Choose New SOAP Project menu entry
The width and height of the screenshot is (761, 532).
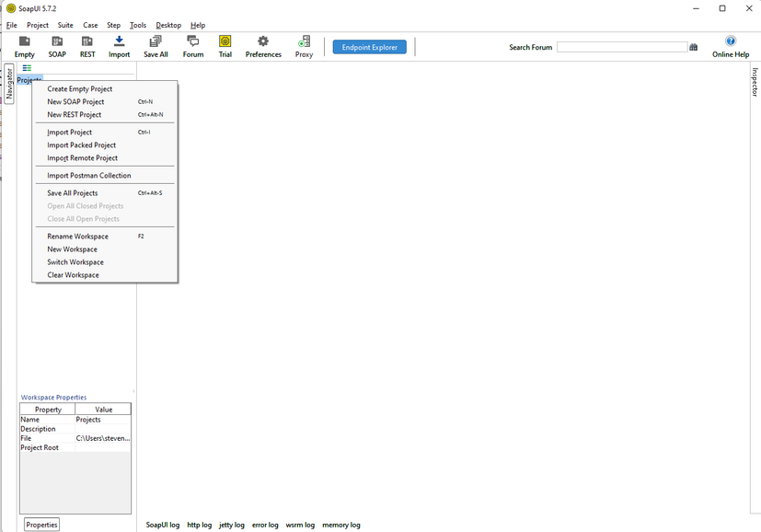click(x=105, y=102)
